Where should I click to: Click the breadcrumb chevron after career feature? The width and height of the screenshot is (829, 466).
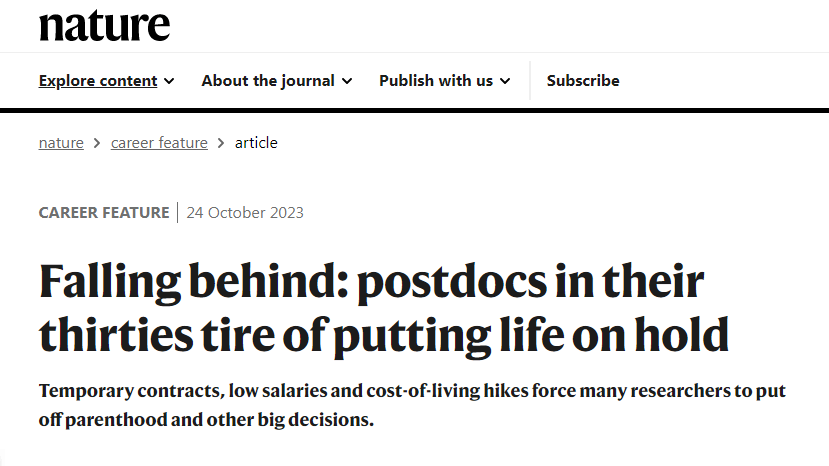(x=221, y=143)
